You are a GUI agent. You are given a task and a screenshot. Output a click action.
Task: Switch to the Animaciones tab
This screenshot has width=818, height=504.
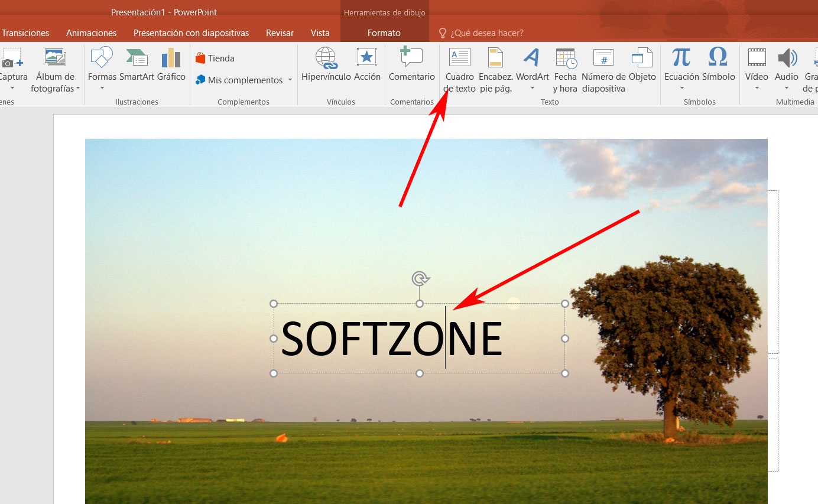(91, 33)
